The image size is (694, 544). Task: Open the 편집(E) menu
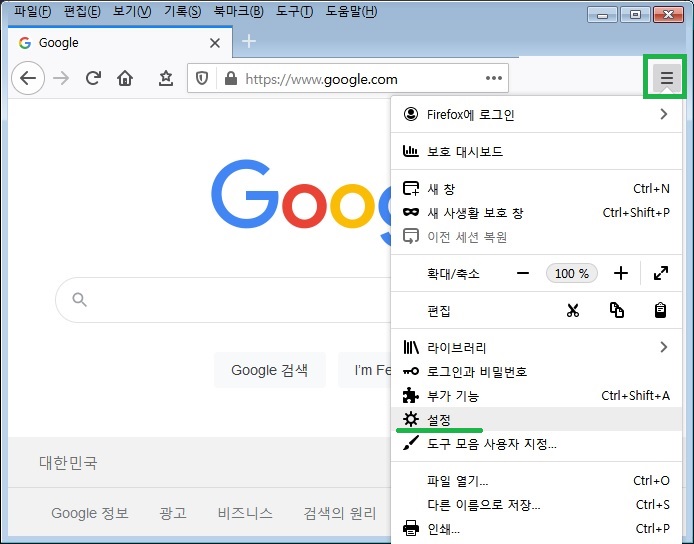(82, 11)
